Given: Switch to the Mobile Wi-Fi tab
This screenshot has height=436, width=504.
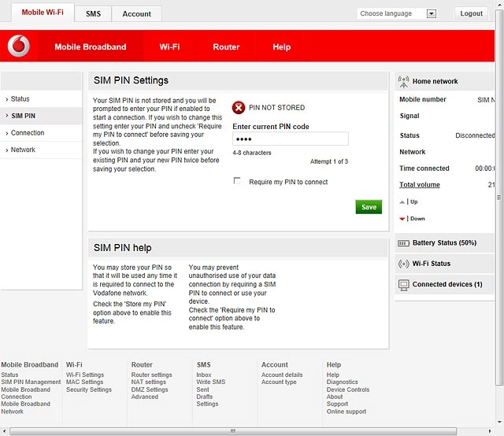Looking at the screenshot, I should point(43,13).
